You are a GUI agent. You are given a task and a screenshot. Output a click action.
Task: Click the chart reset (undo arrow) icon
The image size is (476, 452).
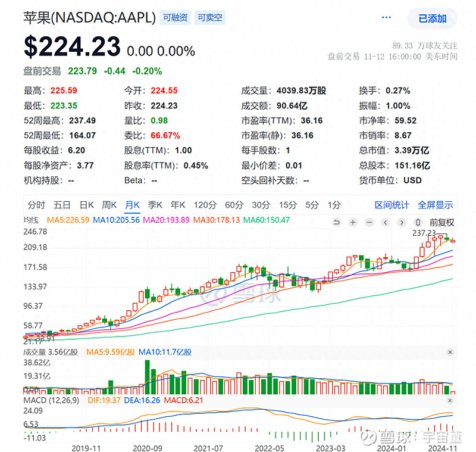(x=336, y=222)
